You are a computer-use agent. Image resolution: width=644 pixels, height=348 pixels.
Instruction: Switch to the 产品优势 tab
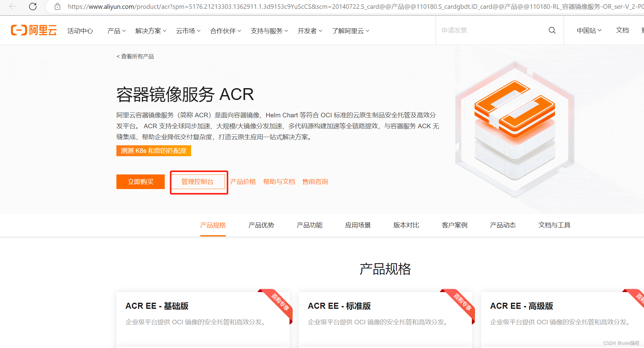[x=261, y=225]
